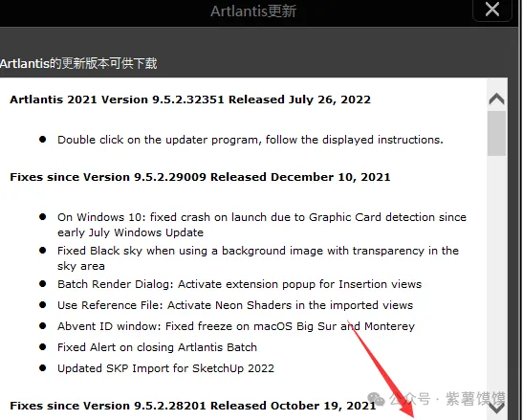Click the empty scrollbar track below the thumb
The width and height of the screenshot is (523, 420).
(496, 277)
